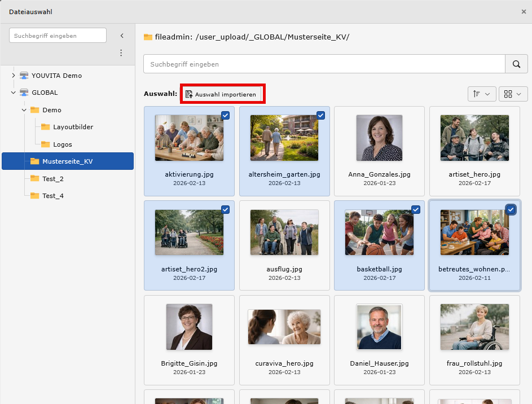Expand the YOUVITA Demo tree node
This screenshot has width=532, height=404.
pyautogui.click(x=13, y=75)
